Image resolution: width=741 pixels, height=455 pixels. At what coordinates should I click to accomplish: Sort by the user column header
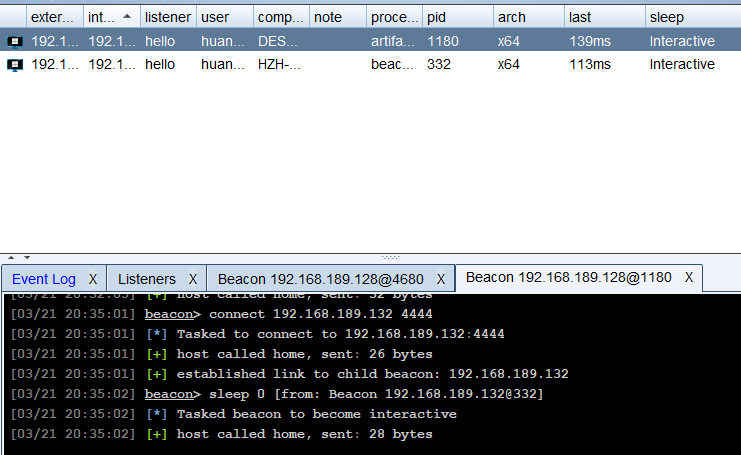click(x=225, y=17)
